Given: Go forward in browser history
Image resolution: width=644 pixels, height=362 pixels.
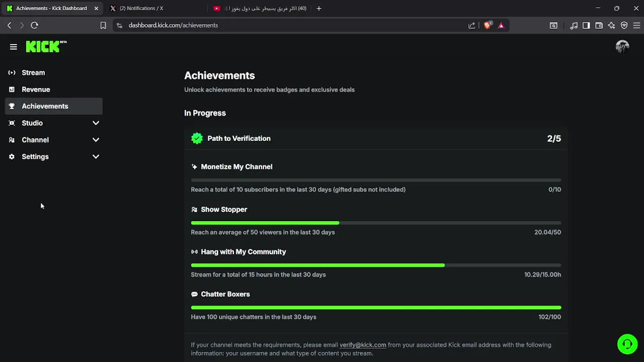Looking at the screenshot, I should click(x=22, y=25).
